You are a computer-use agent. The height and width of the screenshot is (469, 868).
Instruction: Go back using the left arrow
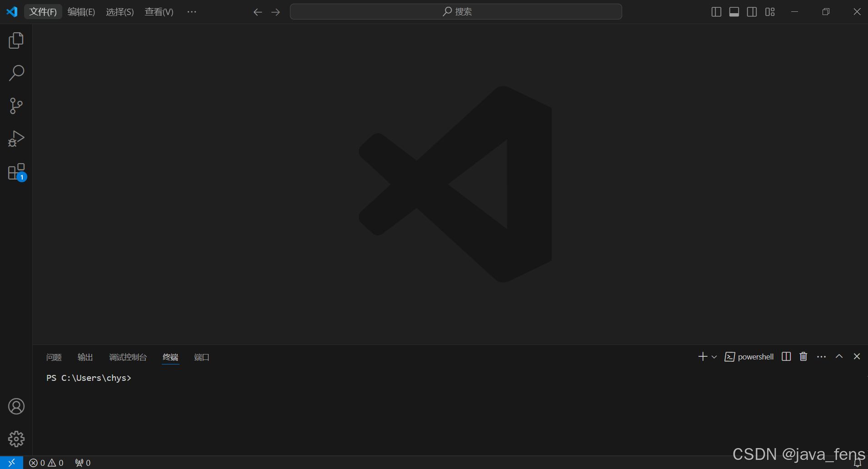click(258, 12)
